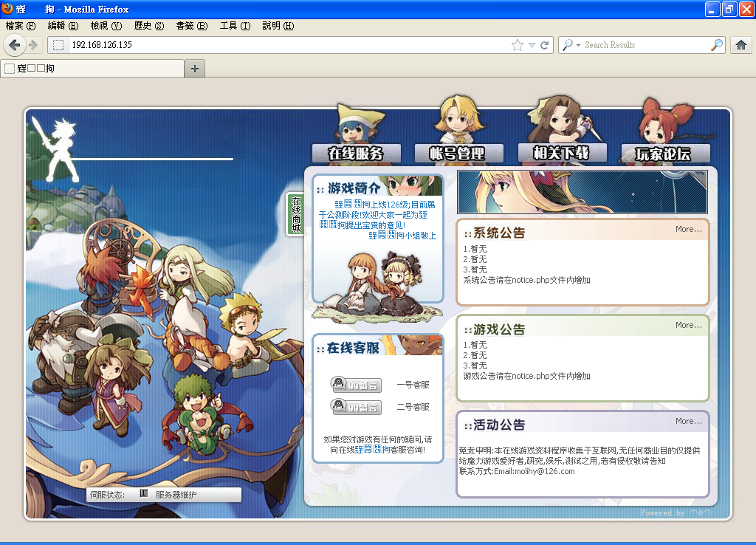
Task: Click the 游戏简介 section heading
Action: 354,188
